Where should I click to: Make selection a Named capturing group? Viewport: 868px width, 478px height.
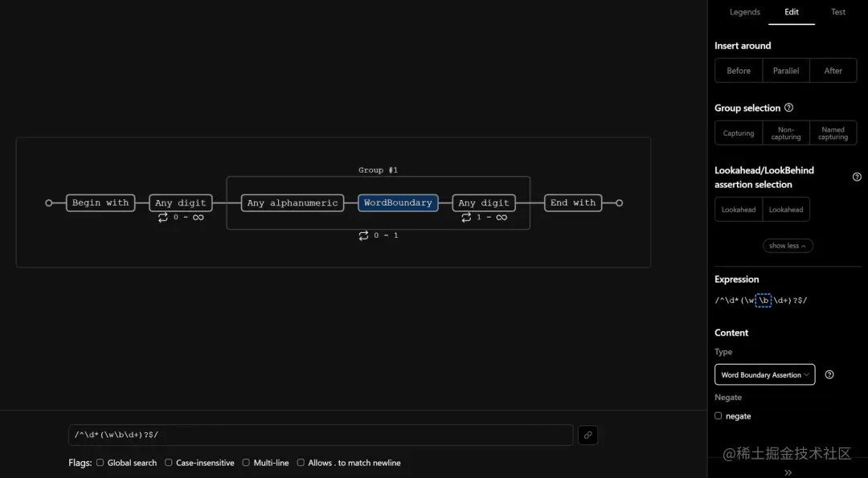[x=833, y=133]
